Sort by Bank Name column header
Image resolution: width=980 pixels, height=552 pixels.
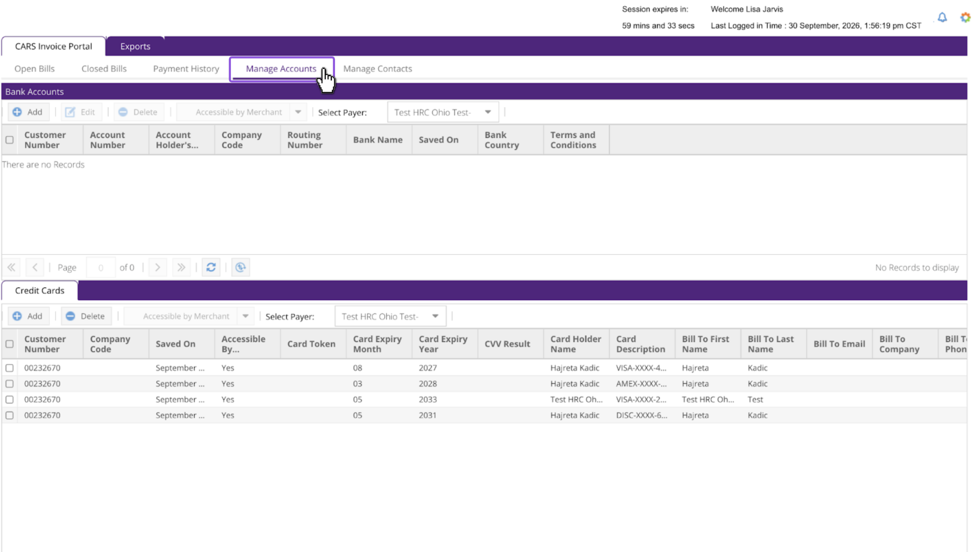[x=379, y=140]
